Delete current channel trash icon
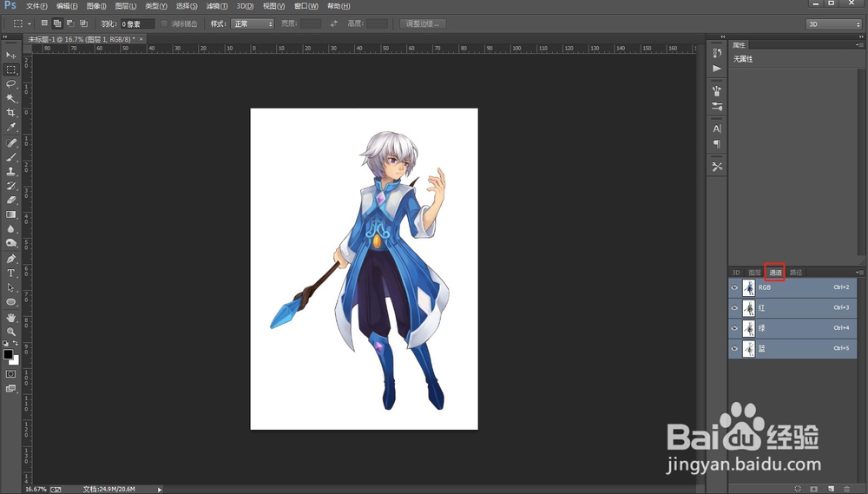The height and width of the screenshot is (494, 868). tap(847, 489)
